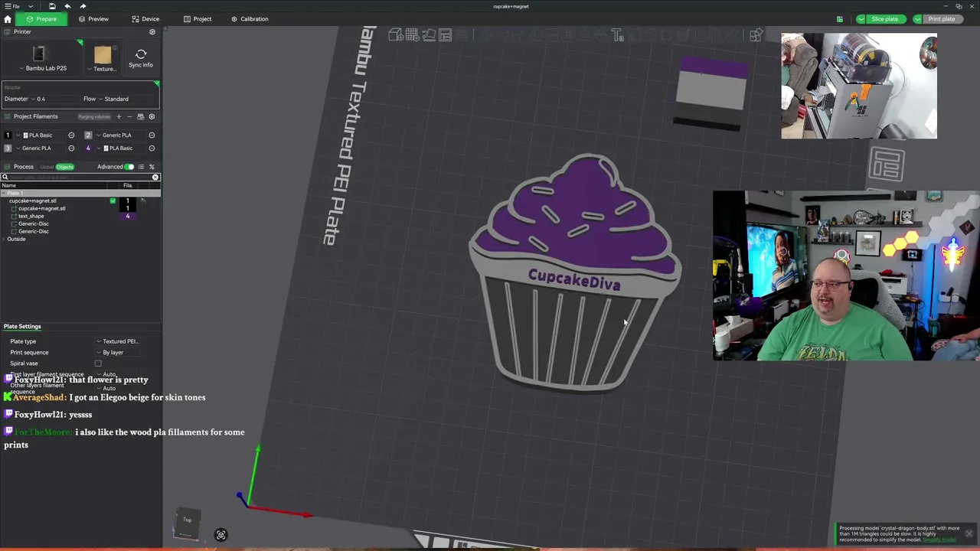Remove a filament with the minus icon
980x551 pixels.
pyautogui.click(x=129, y=116)
